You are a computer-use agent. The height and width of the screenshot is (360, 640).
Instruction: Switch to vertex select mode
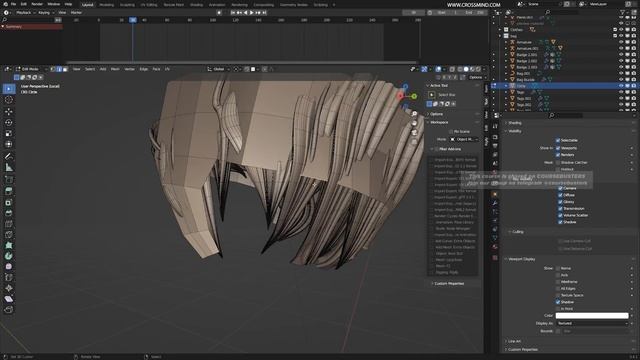[x=53, y=69]
